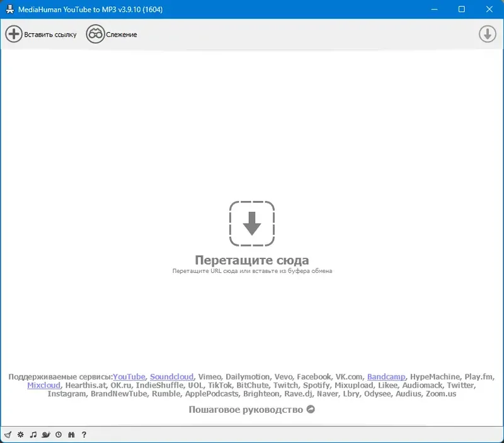This screenshot has height=443, width=504.
Task: Open the Preferences settings gear
Action: [20, 434]
